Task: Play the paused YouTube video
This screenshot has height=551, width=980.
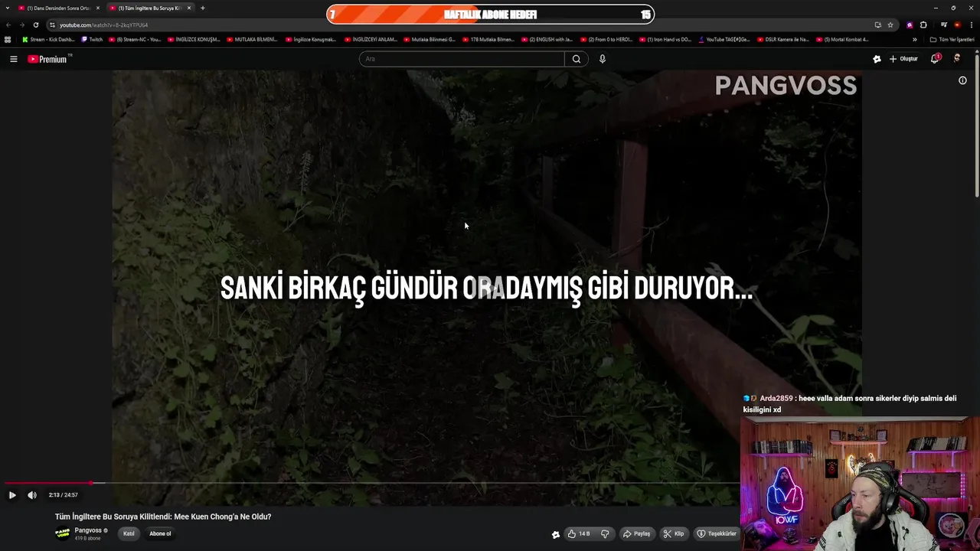Action: 12,495
